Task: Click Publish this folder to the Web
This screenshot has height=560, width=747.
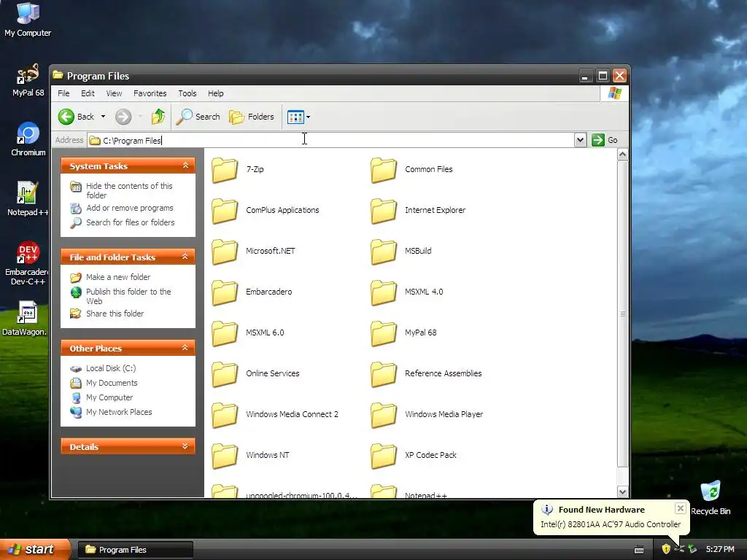Action: (128, 296)
